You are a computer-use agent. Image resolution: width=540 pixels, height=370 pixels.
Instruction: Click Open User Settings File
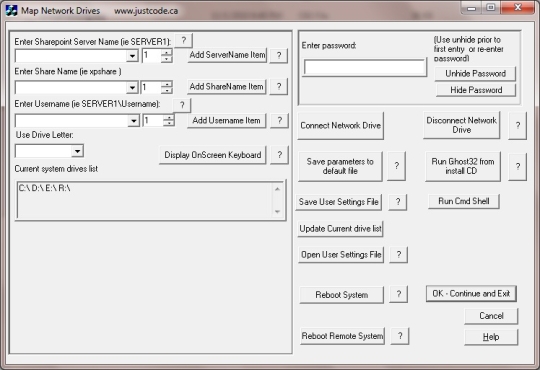[x=341, y=255]
